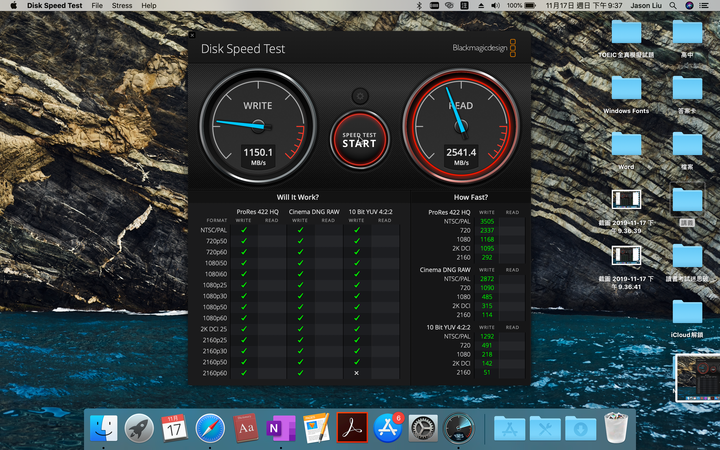Screen dimensions: 720x450
Task: Select the 高中 folder on the desktop
Action: point(687,32)
